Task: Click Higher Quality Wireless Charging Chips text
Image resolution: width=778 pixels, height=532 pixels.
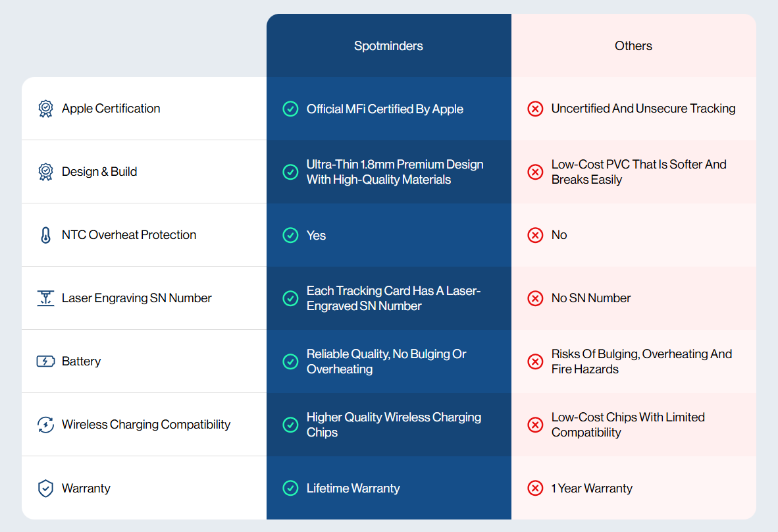Action: [394, 425]
